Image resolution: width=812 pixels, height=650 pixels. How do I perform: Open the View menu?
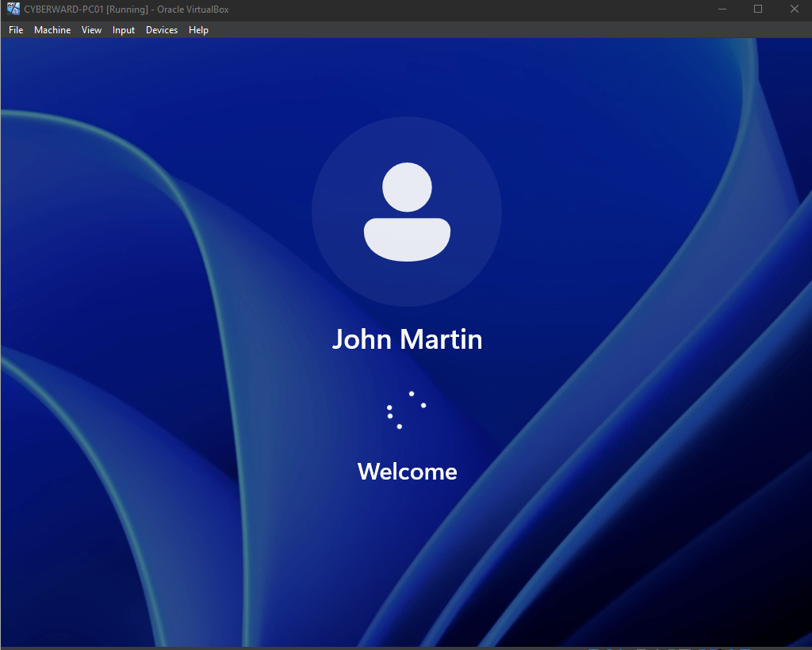[92, 30]
